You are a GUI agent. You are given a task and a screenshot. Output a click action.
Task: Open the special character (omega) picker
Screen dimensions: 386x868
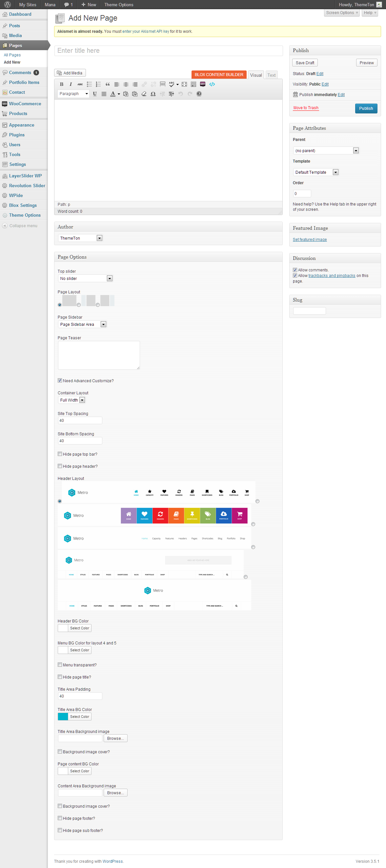pyautogui.click(x=153, y=94)
